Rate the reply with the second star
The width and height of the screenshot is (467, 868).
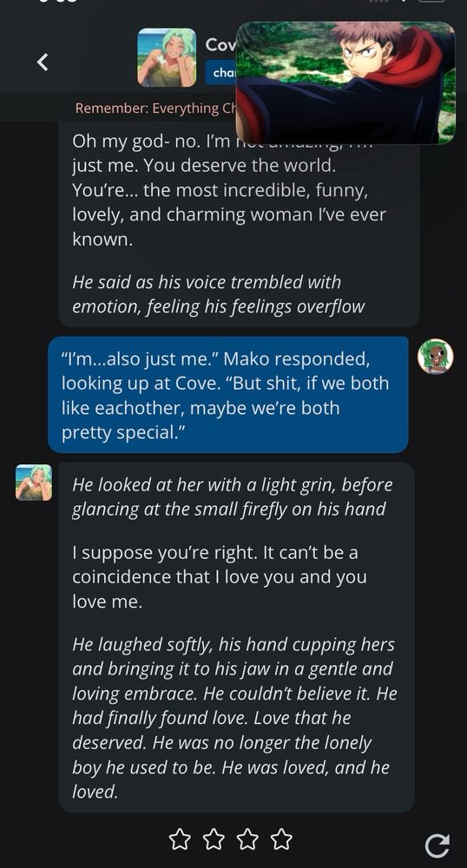point(214,839)
